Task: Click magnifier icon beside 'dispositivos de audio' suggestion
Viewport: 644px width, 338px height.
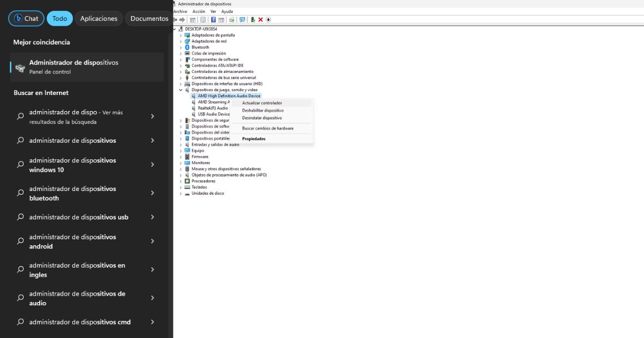Action: [20, 298]
